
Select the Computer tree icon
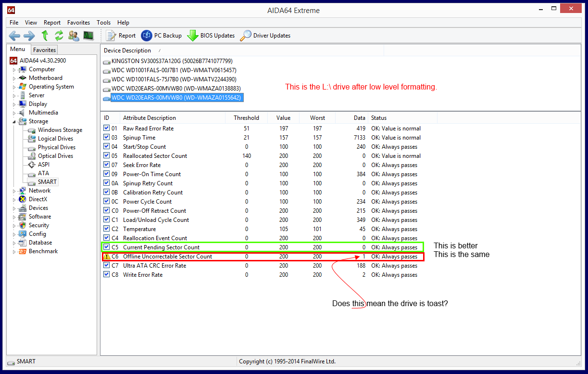point(23,69)
